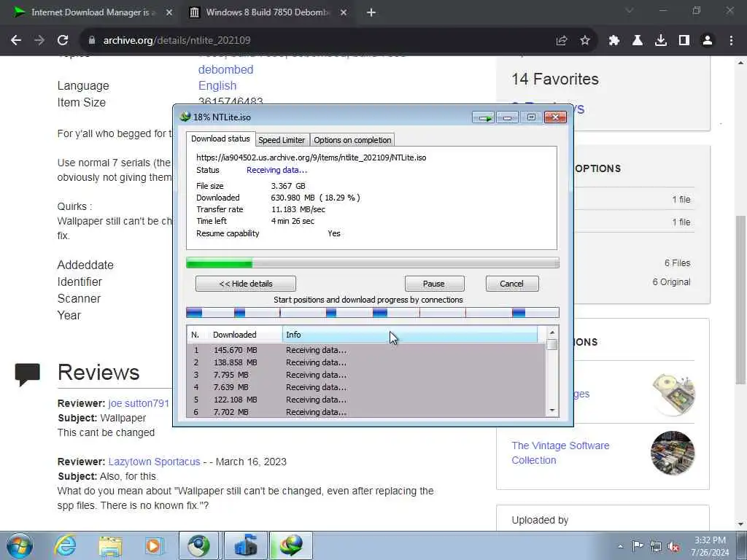Select connection row 7.702 MB
747x560 pixels.
366,412
